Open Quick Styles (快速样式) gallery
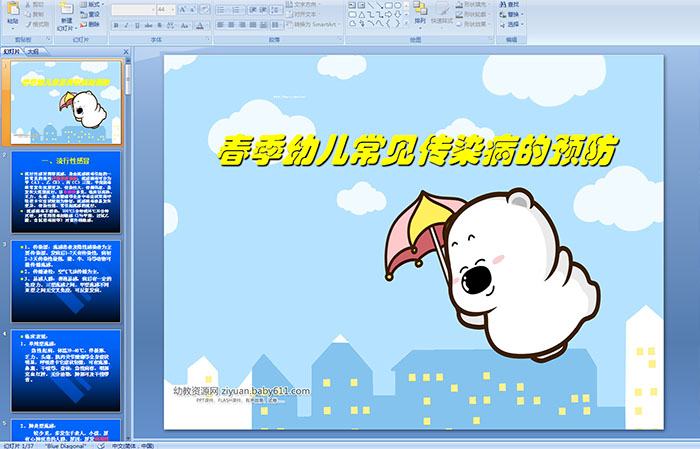Viewport: 700px width, 449px height. (x=442, y=14)
